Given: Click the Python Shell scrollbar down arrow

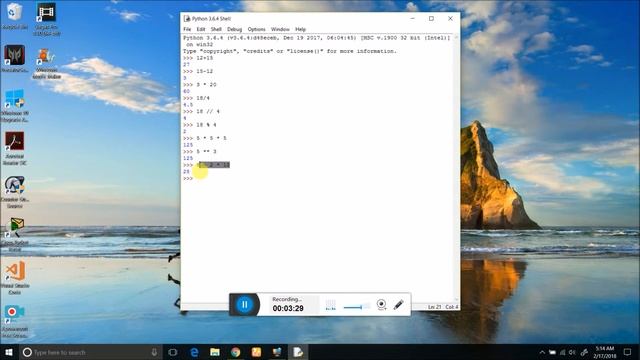Looking at the screenshot, I should [456, 300].
